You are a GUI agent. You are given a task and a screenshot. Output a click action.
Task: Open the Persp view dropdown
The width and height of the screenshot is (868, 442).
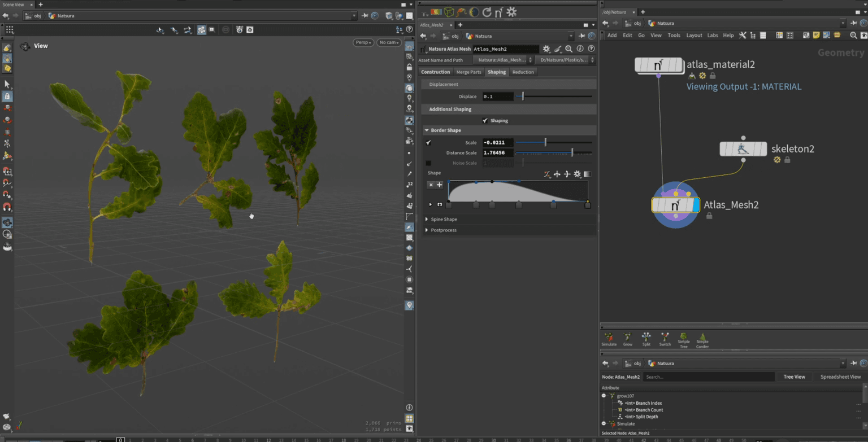click(x=362, y=42)
